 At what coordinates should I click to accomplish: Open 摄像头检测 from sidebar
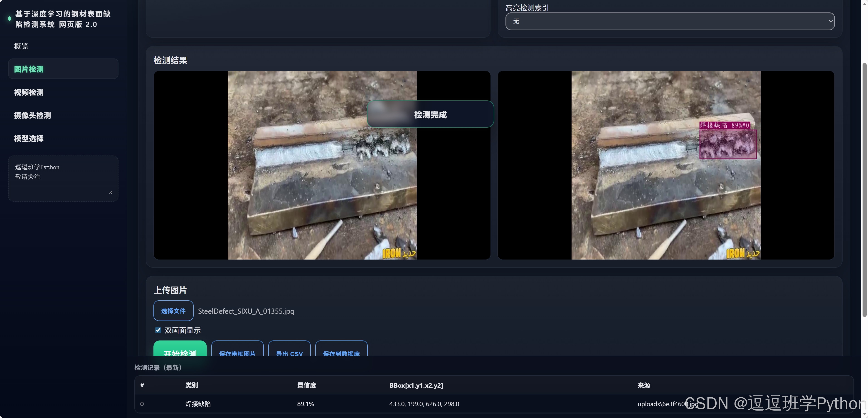(32, 115)
